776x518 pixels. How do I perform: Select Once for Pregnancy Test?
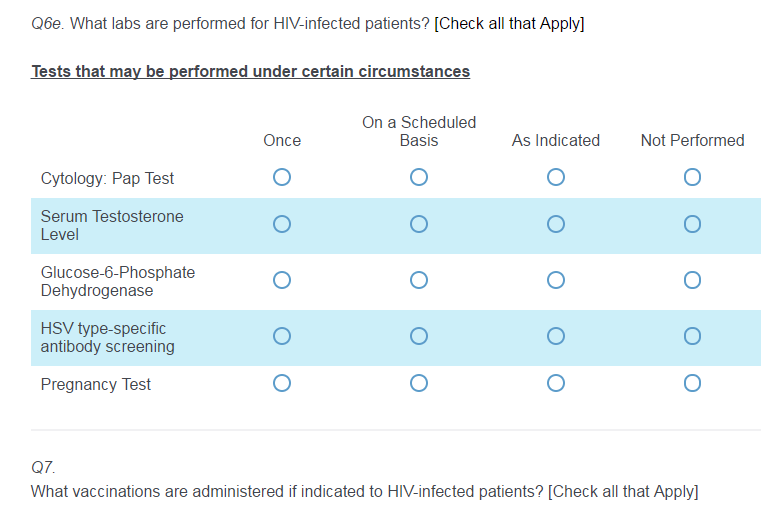pyautogui.click(x=282, y=383)
